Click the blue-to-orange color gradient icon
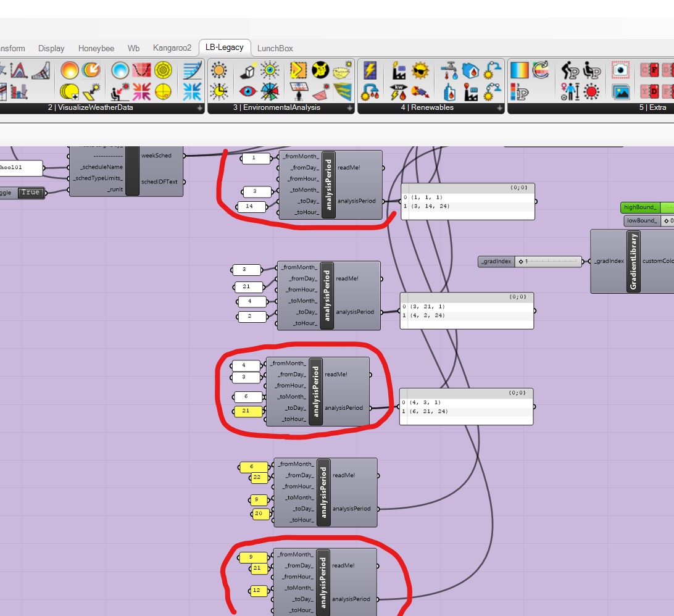Screen dimensions: 674x616 tap(519, 70)
